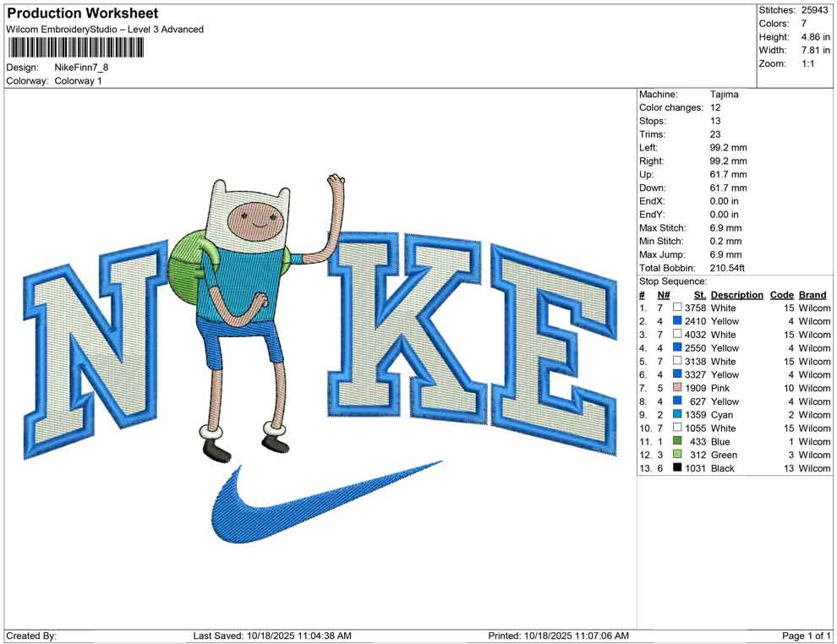Click "Wilcom EmbroideryStudio – Level 3 Advanced" text
Viewport: 837px width, 644px height.
click(105, 30)
